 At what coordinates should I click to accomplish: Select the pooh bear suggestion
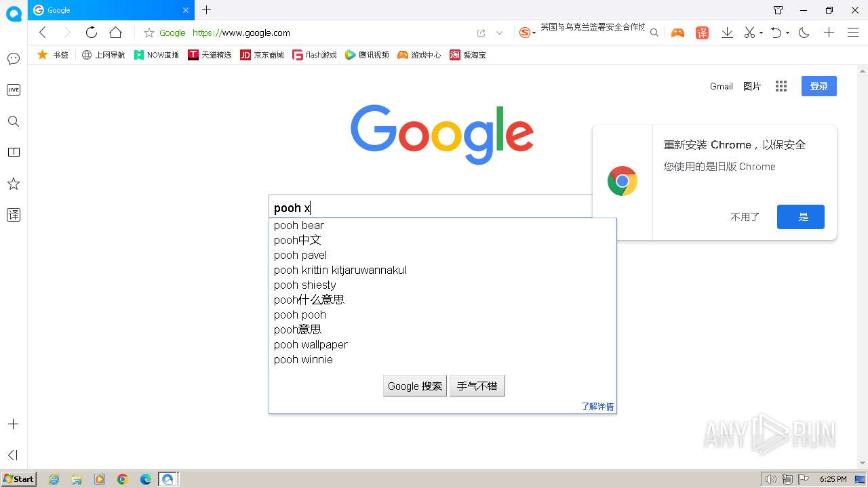tap(442, 225)
